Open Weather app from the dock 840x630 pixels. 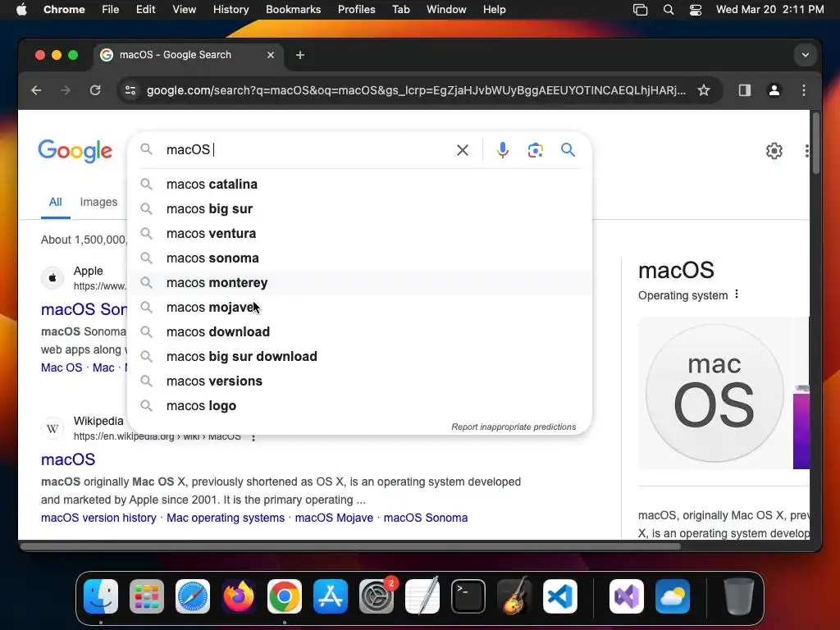pos(673,596)
